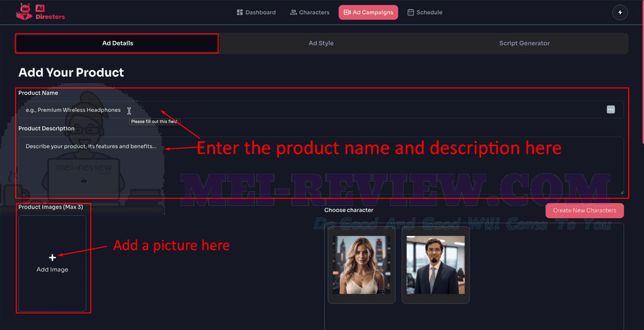
Task: Choose the blonde woman character thumbnail
Action: tap(362, 265)
